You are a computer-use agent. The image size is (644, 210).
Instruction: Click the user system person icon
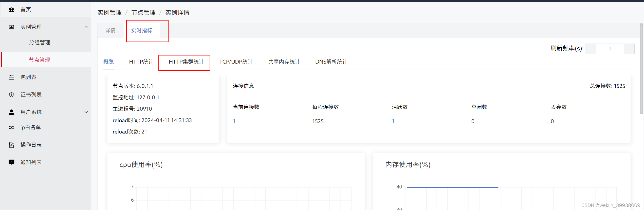[11, 112]
